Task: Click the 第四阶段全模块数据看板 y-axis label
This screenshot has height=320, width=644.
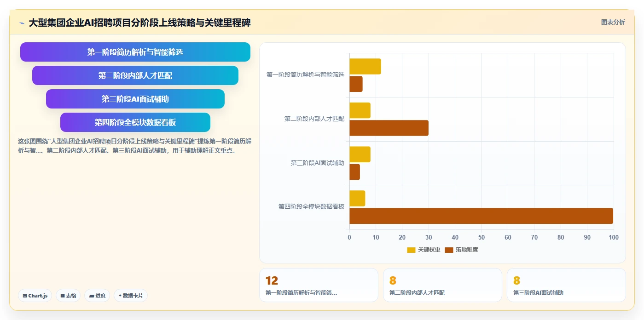Action: (311, 207)
